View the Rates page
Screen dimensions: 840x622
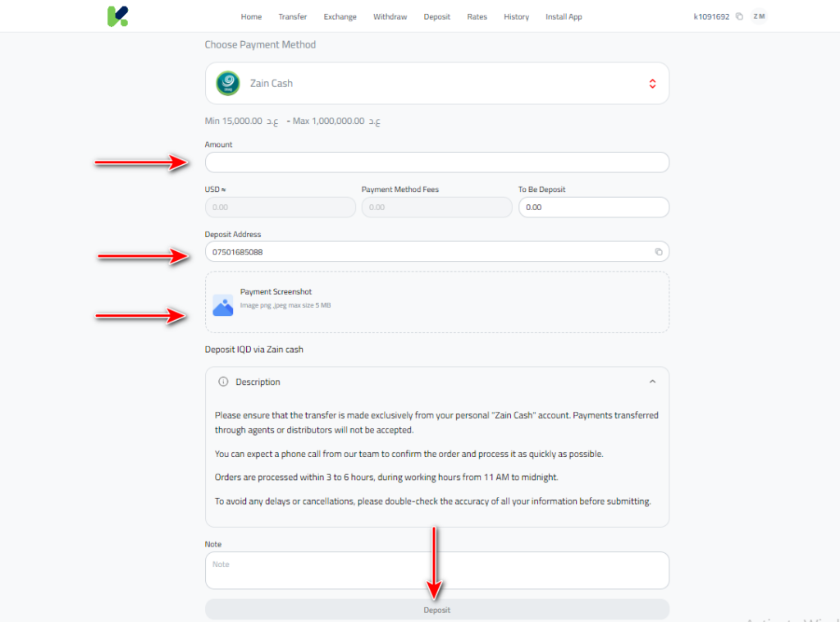tap(477, 16)
